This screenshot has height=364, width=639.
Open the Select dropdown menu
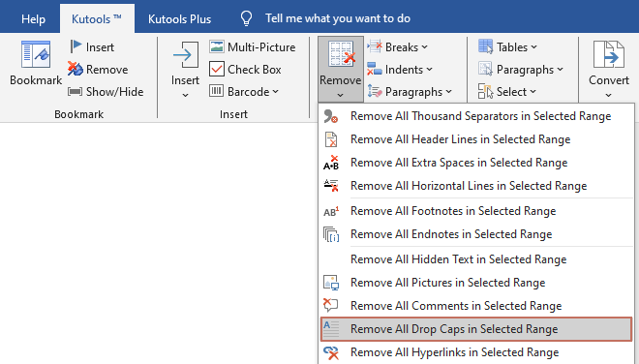coord(507,92)
